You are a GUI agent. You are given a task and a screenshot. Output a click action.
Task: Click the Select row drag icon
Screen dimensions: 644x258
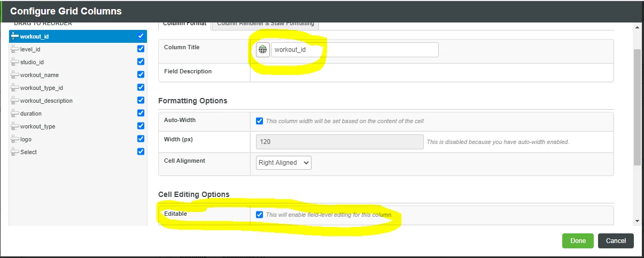[14, 152]
